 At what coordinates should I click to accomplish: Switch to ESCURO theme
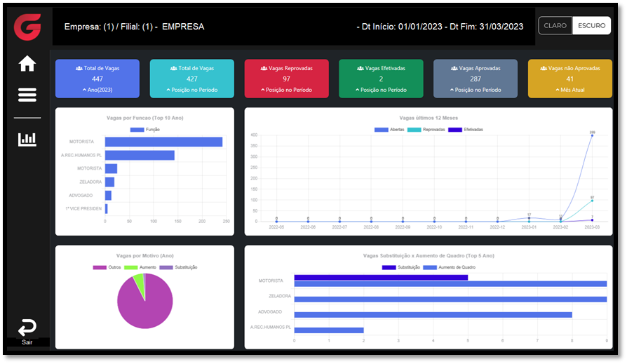pyautogui.click(x=591, y=26)
